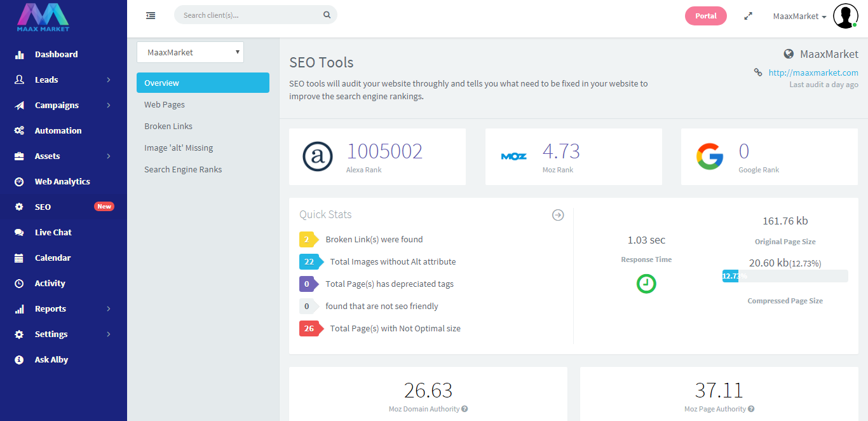Click the Activity clock icon

20,283
